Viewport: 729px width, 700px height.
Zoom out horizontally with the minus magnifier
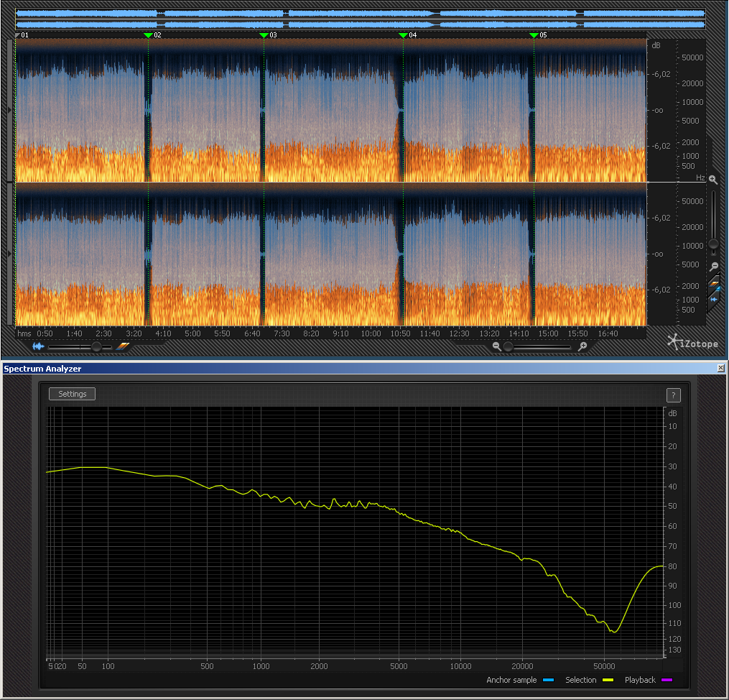pyautogui.click(x=496, y=346)
